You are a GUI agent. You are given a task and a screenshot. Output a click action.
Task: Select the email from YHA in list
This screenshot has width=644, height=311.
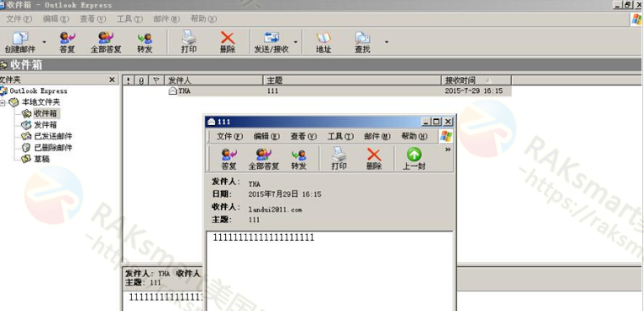click(317, 91)
